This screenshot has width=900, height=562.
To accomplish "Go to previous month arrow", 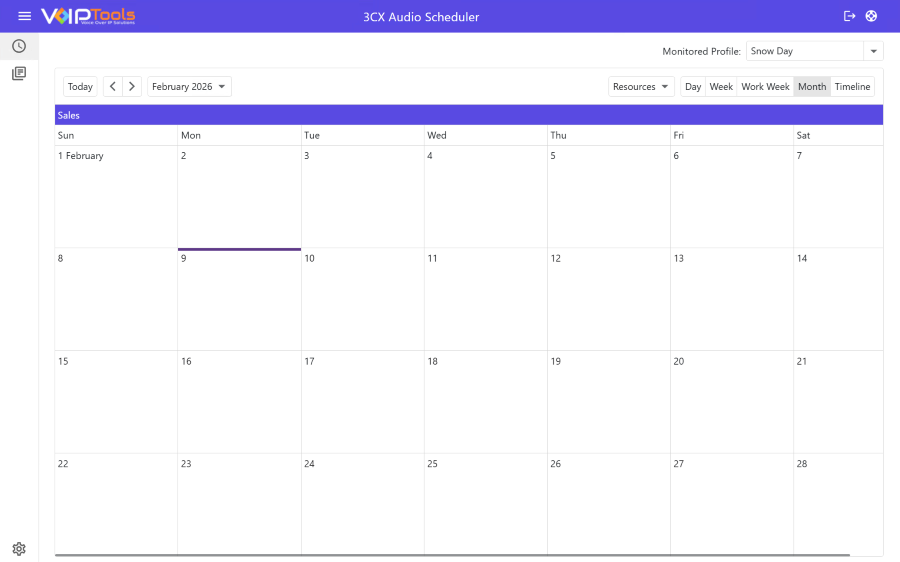I will [x=113, y=87].
